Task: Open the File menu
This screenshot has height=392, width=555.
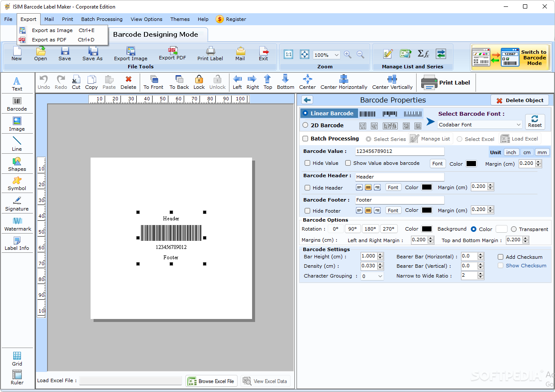Action: (9, 19)
